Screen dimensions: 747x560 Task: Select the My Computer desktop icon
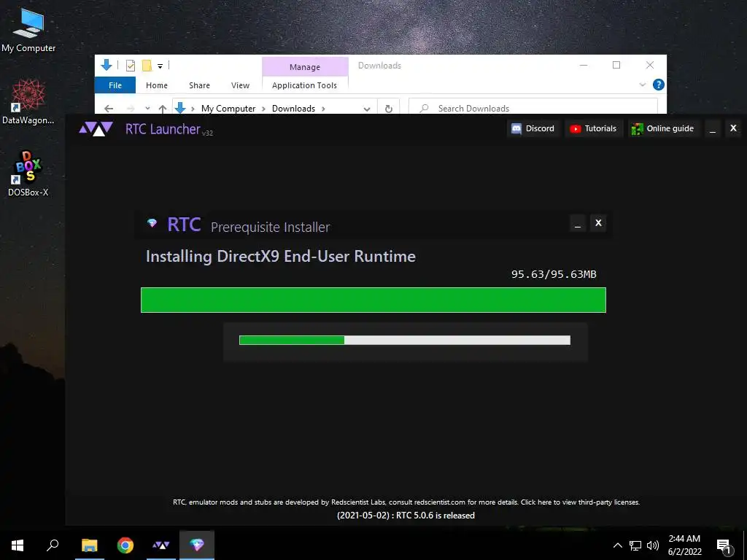[28, 31]
